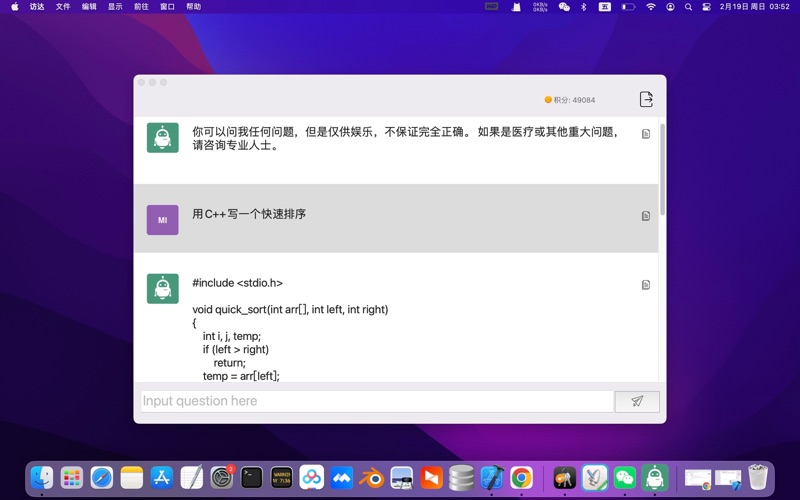Open the 窗口 menu
The width and height of the screenshot is (800, 500).
coord(167,7)
